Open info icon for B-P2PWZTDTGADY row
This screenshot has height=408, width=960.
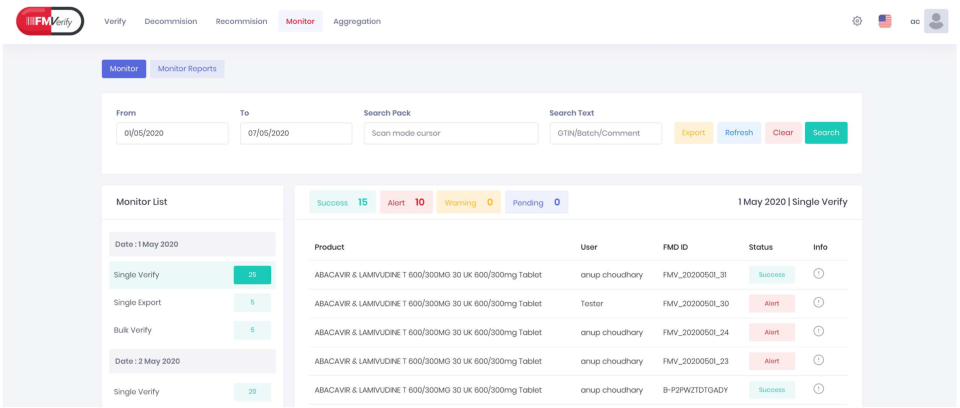(819, 389)
